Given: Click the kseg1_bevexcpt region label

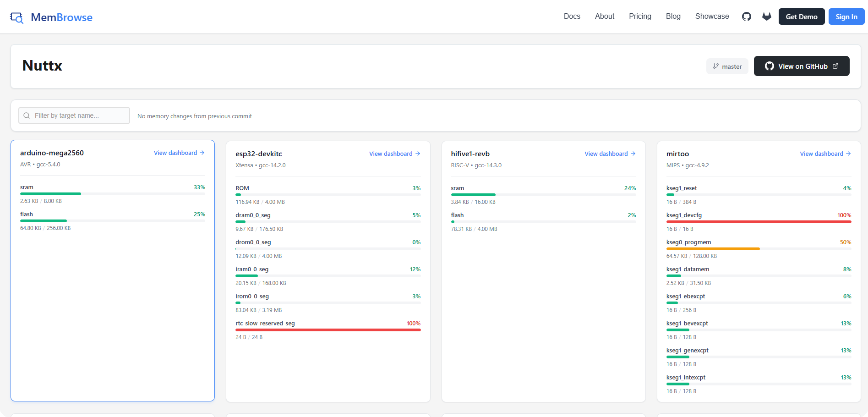Looking at the screenshot, I should click(687, 323).
